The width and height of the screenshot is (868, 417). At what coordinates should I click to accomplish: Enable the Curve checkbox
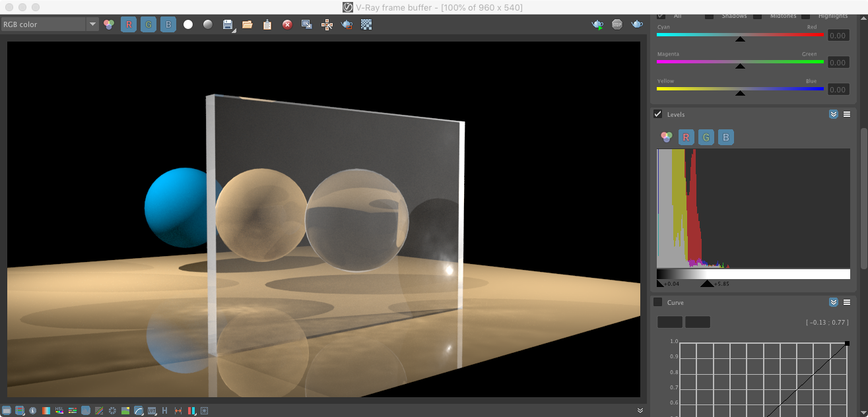[x=658, y=302]
